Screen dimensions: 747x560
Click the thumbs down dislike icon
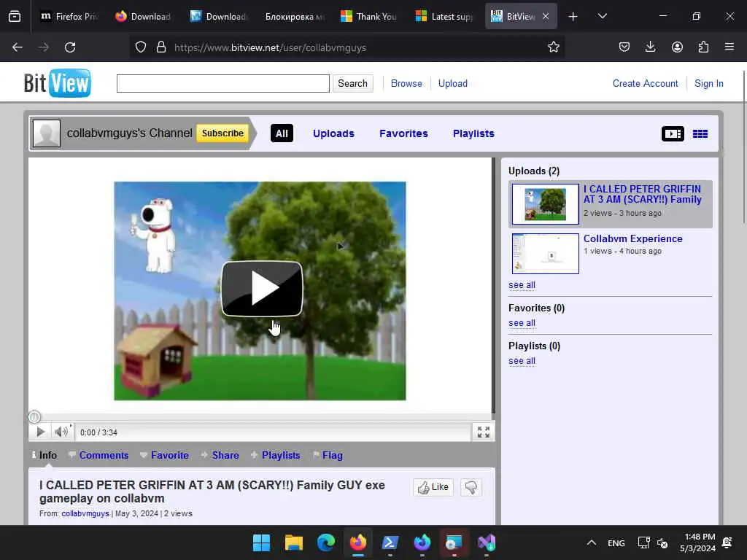(471, 487)
